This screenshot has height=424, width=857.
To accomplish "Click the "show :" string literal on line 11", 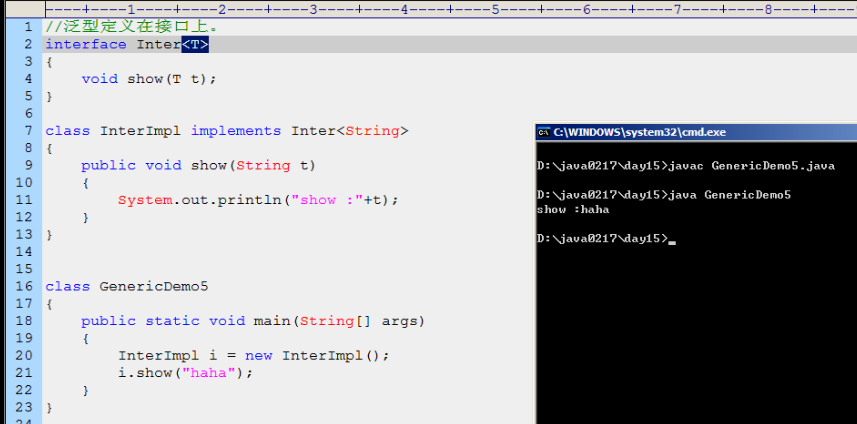I will click(327, 200).
